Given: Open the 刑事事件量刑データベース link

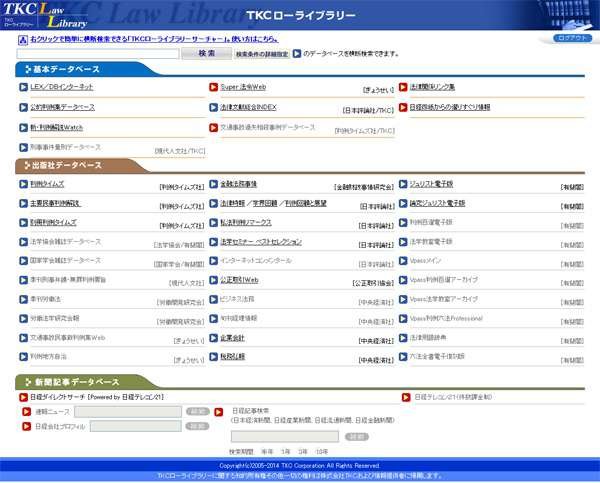Looking at the screenshot, I should [65, 147].
